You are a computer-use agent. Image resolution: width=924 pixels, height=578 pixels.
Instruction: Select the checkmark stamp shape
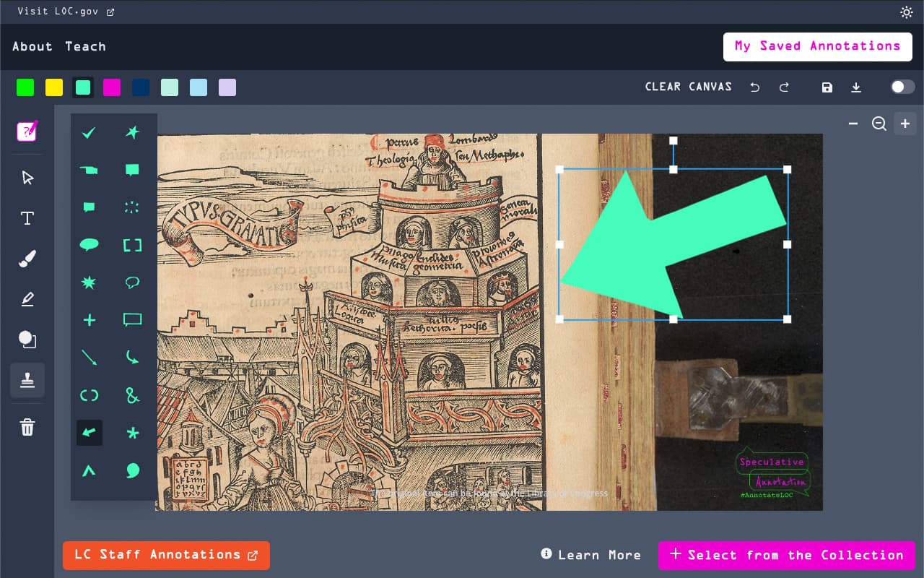tap(89, 132)
